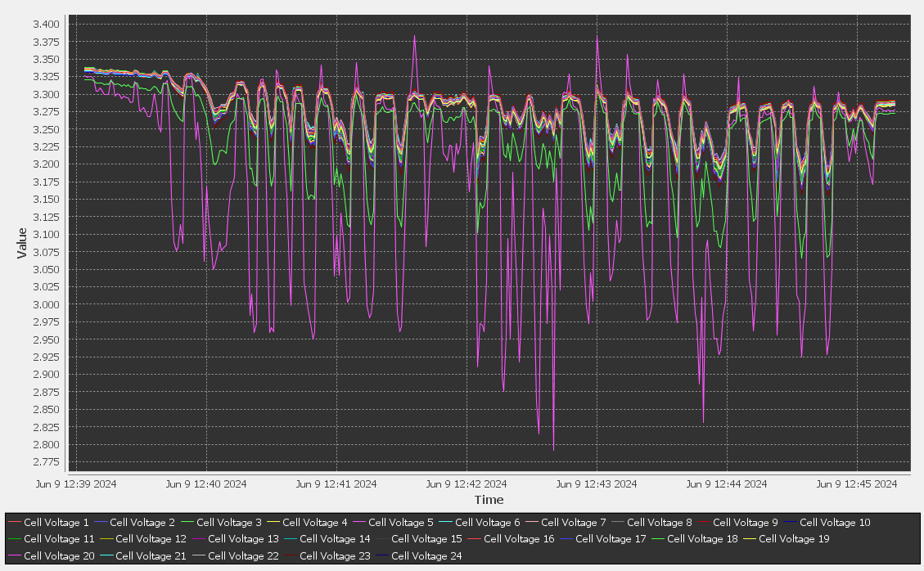Click the Jun 9 12:42 2024 time label
This screenshot has width=924, height=571.
(467, 484)
